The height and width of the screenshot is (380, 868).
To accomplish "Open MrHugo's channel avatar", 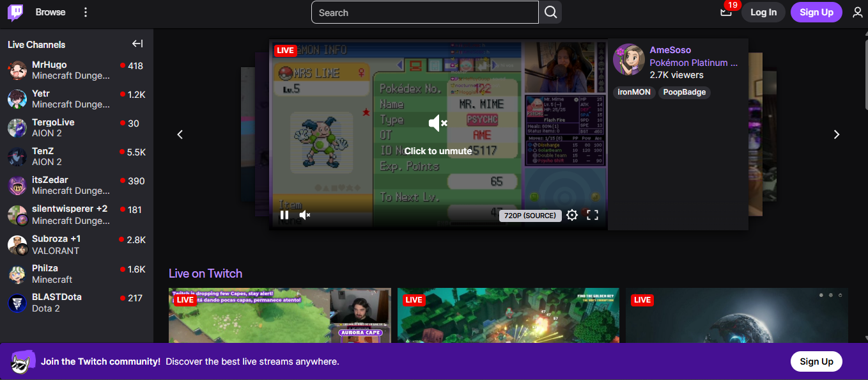I will coord(17,70).
